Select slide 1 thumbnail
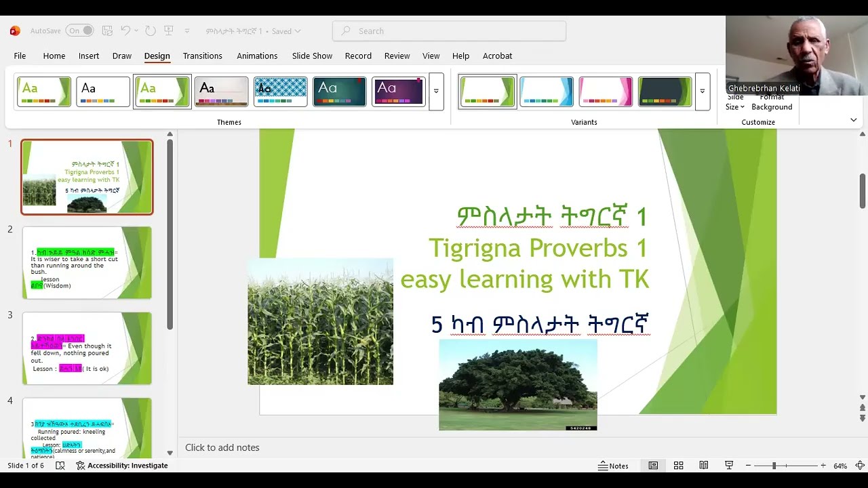Screen dimensions: 868x488 tap(87, 177)
